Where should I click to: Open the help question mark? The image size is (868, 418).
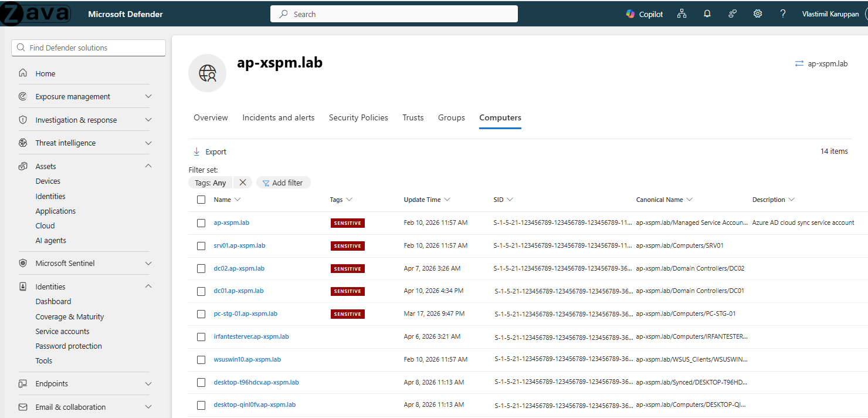tap(783, 14)
